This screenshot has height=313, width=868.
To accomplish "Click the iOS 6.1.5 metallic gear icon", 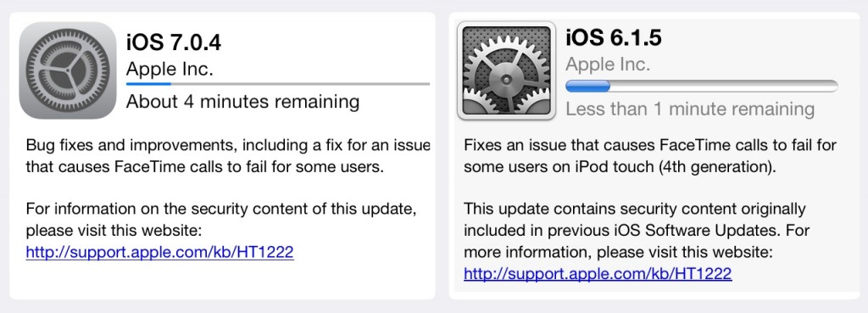I will click(507, 70).
